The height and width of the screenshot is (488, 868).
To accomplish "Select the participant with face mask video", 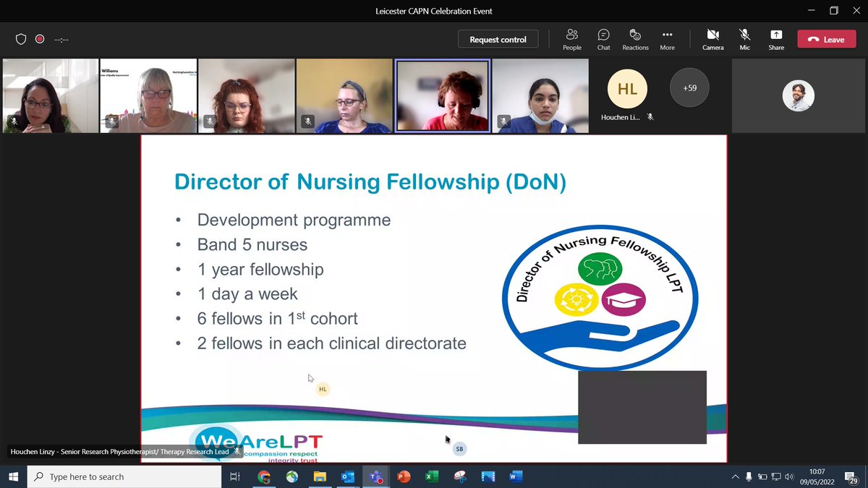I will 540,95.
